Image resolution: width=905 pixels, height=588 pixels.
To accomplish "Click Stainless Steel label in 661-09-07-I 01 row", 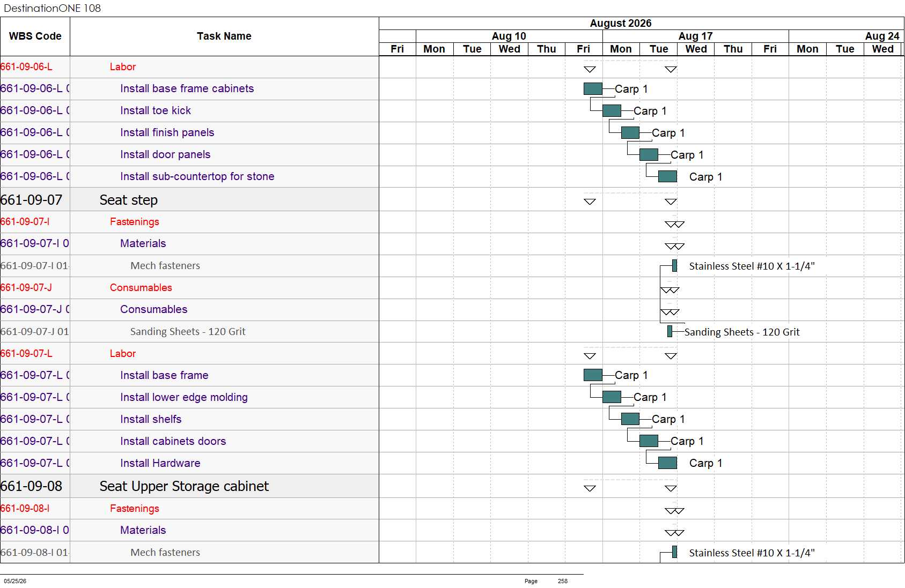I will click(752, 266).
